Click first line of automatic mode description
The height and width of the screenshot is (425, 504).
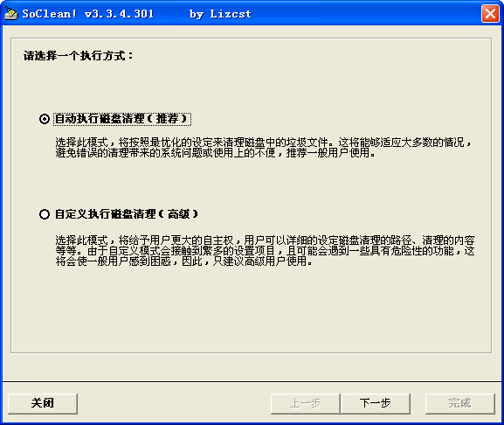[x=263, y=142]
